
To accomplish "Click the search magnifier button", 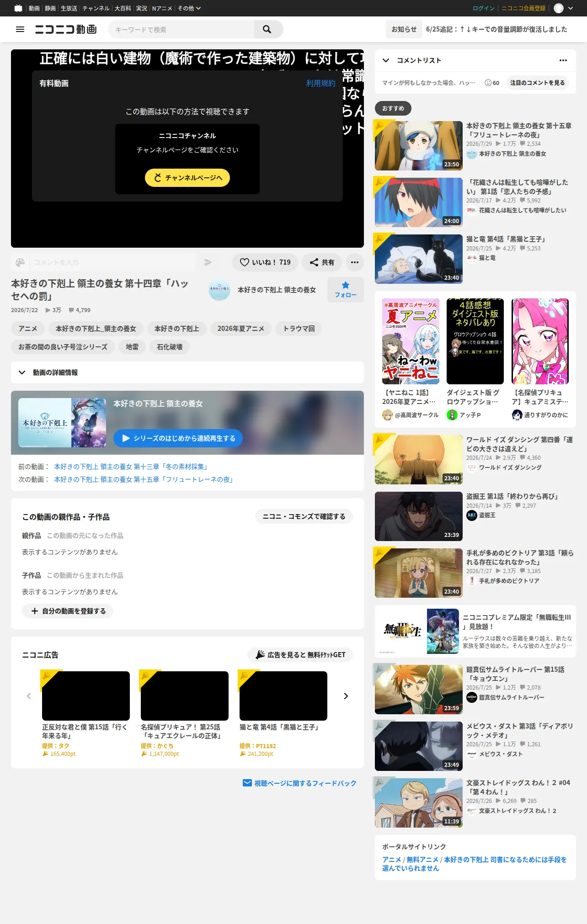I will point(267,29).
